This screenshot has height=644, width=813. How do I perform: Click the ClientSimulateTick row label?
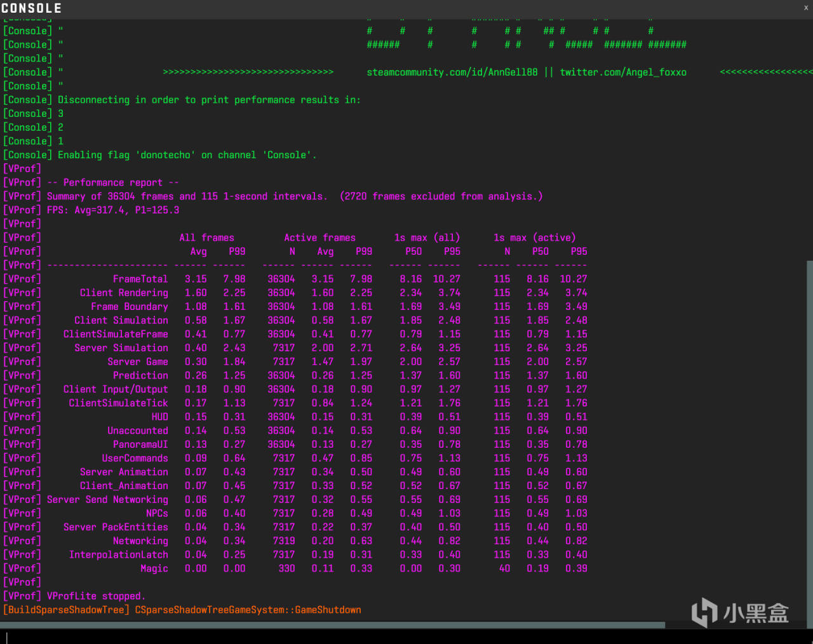click(119, 403)
